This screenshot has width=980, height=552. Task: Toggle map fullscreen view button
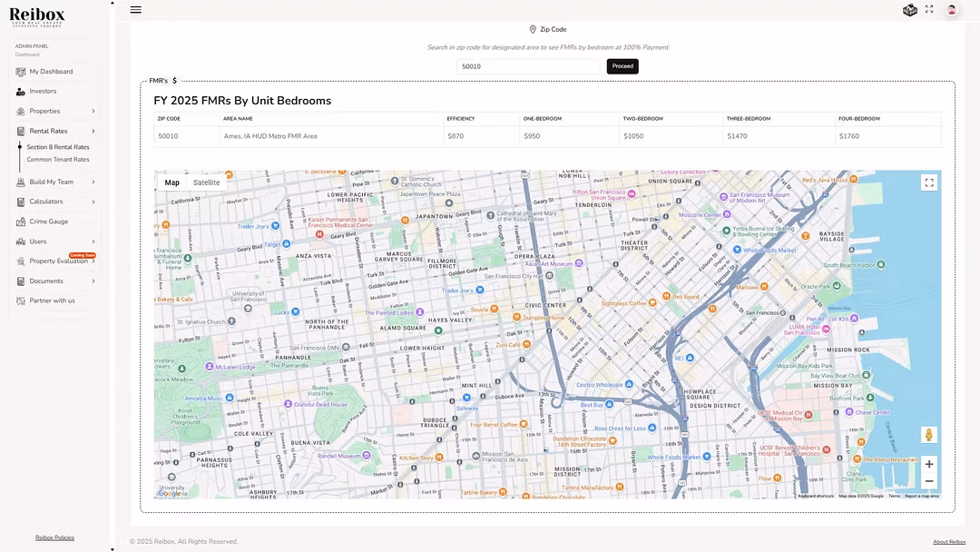point(928,182)
